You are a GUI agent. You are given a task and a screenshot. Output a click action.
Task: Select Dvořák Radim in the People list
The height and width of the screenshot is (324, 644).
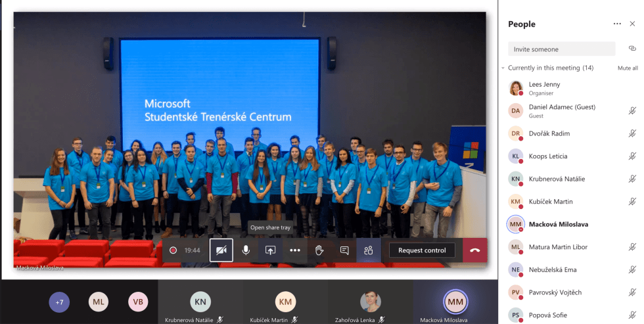pos(572,133)
